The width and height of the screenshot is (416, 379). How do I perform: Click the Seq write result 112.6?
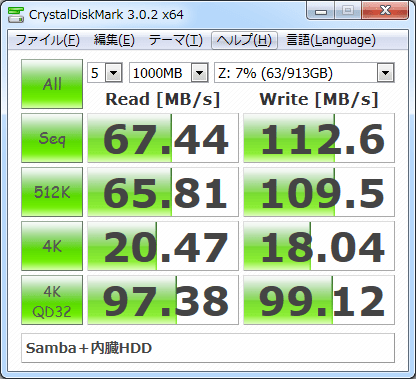tap(319, 138)
